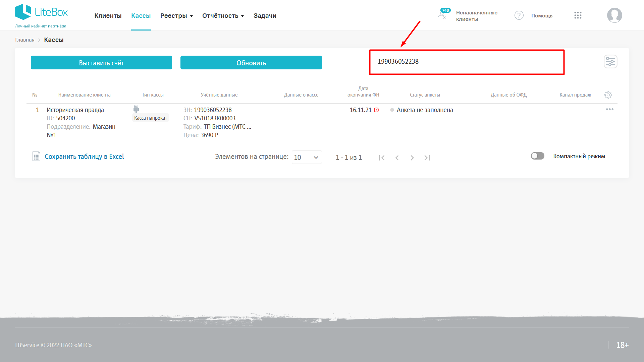Click Наименование клиента column header
This screenshot has height=362, width=644.
84,95
